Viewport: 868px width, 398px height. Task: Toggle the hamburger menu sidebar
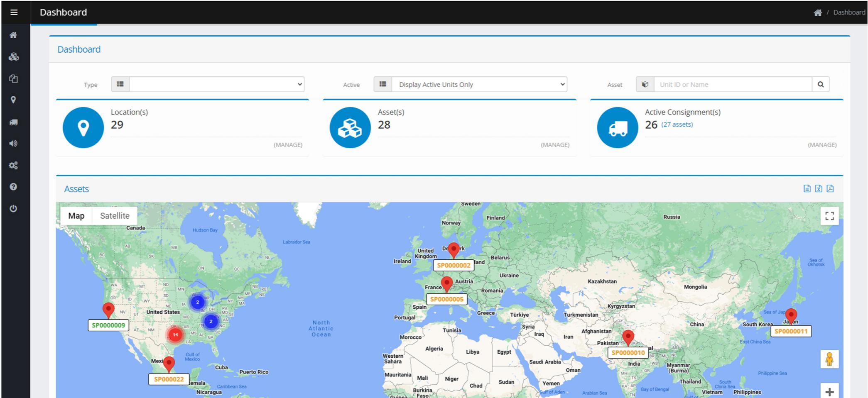[x=14, y=12]
